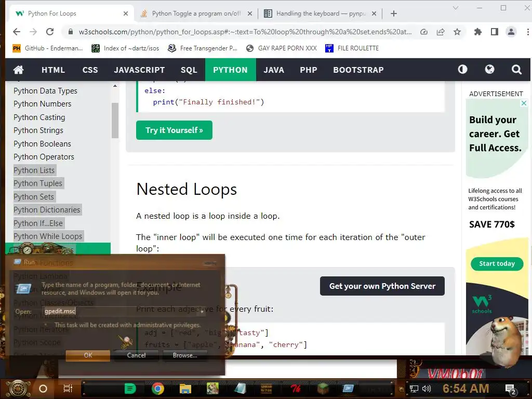Switch to Python Toggle a program tab

point(196,14)
